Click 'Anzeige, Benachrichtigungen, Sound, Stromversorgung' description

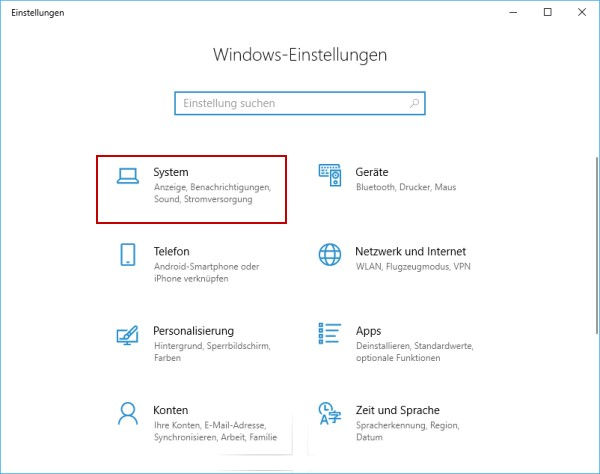point(212,193)
